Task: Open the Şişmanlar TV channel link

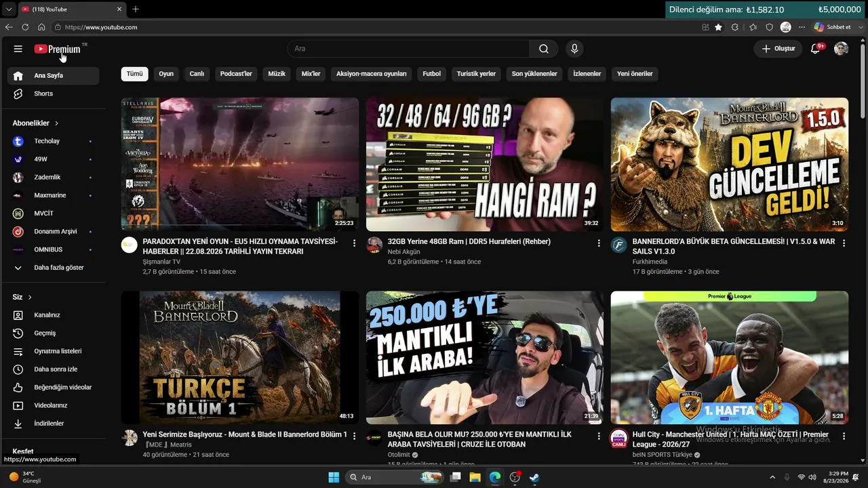Action: [x=161, y=262]
